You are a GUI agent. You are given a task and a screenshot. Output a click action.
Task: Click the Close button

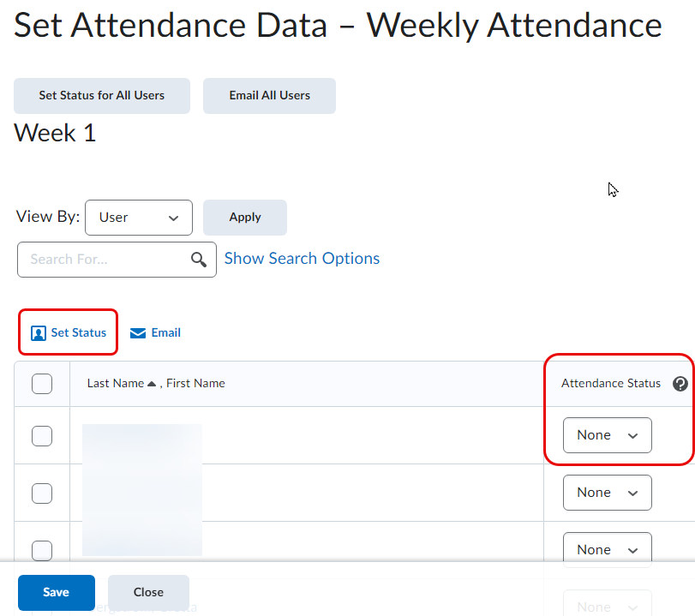[x=148, y=592]
